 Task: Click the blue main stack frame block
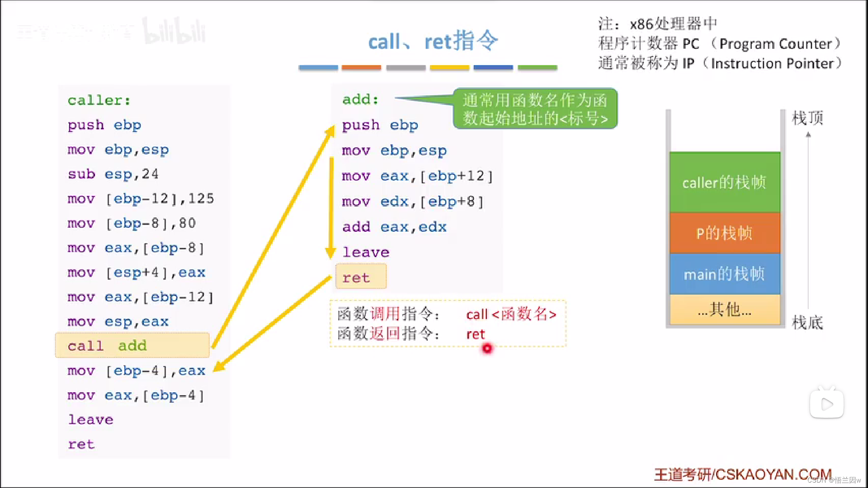pyautogui.click(x=725, y=274)
